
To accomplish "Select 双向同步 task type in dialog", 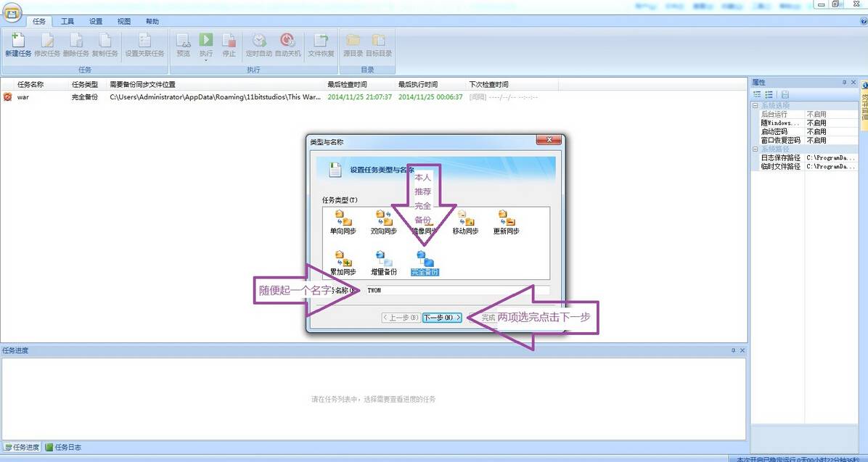I will pyautogui.click(x=384, y=223).
